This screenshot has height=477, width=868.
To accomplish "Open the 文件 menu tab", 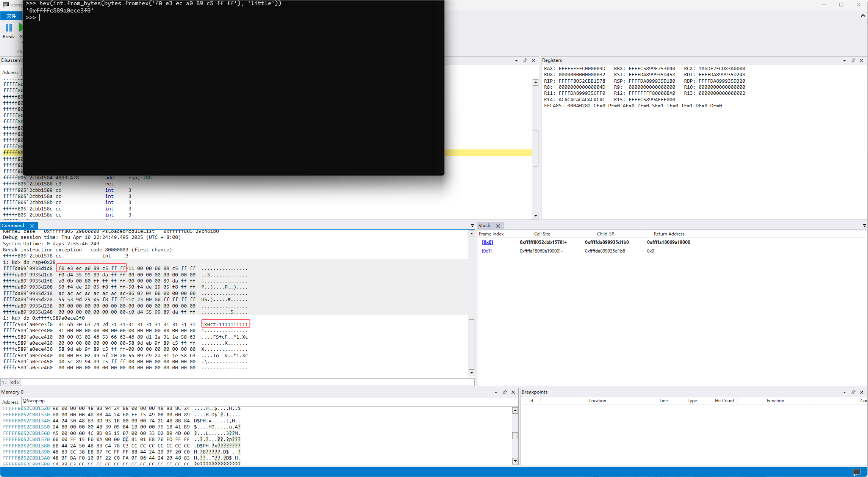I will 11,16.
